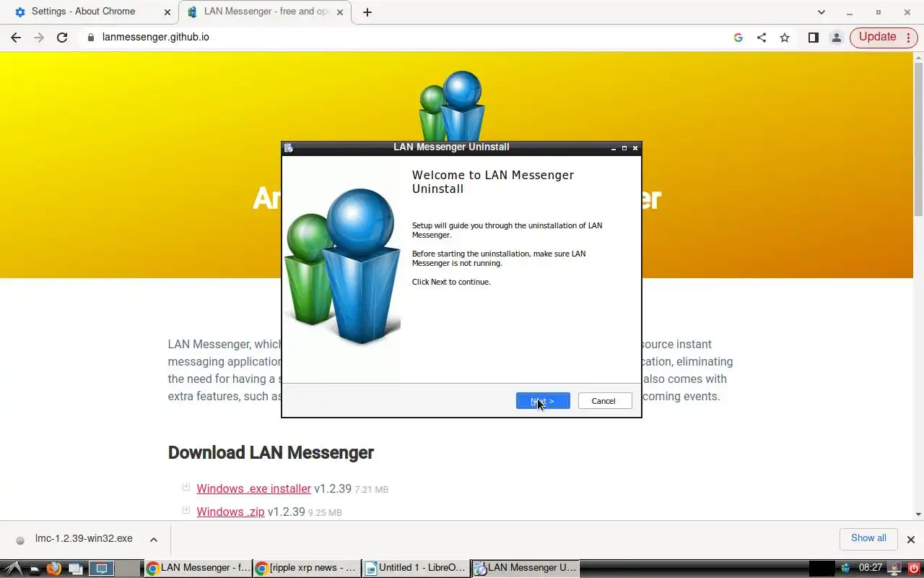
Task: Click the 08:27 clock in the tray
Action: [x=871, y=569]
